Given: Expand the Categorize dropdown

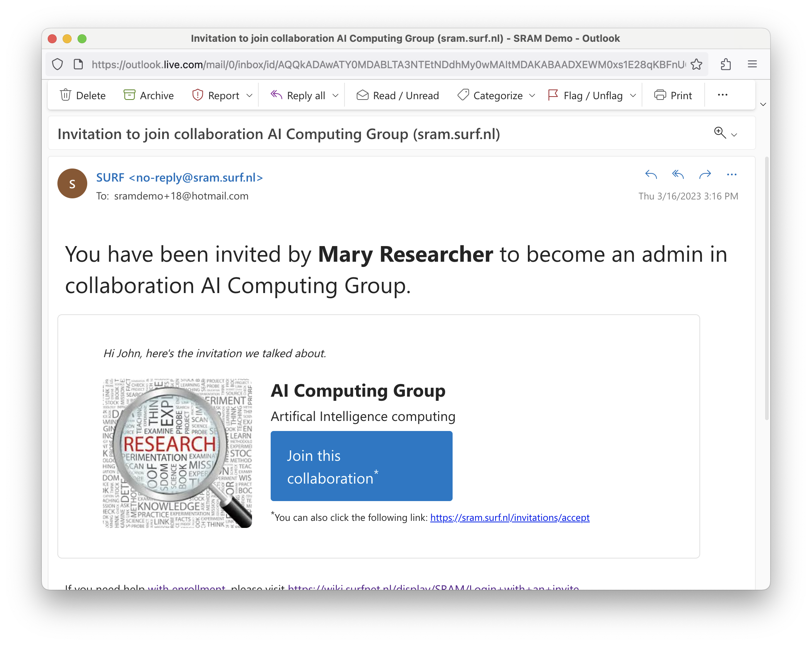Looking at the screenshot, I should point(532,96).
